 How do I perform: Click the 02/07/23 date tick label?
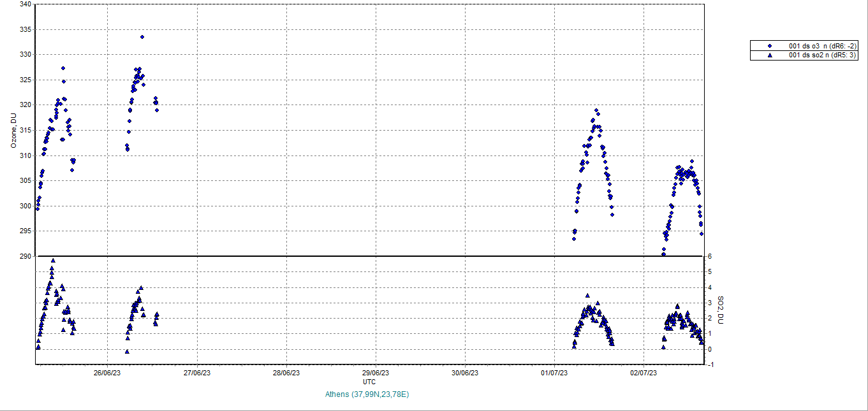[x=643, y=373]
